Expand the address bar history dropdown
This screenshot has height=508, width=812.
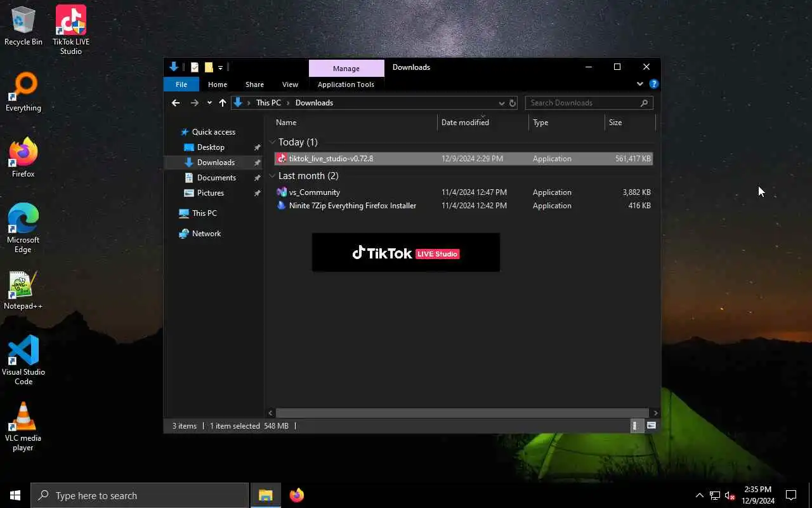click(502, 103)
